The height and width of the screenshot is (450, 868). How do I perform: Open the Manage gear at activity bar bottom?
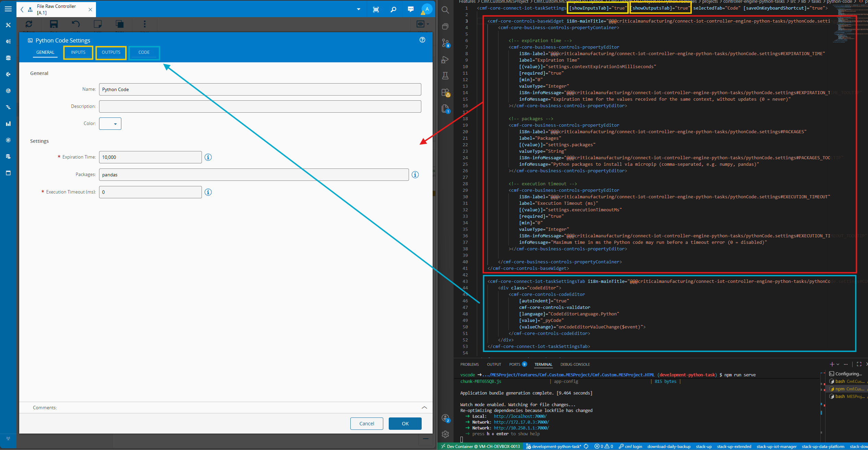click(445, 434)
